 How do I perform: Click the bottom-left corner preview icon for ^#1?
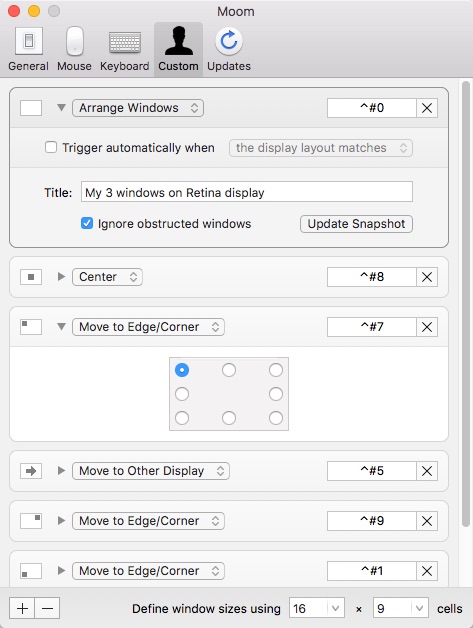click(x=31, y=571)
